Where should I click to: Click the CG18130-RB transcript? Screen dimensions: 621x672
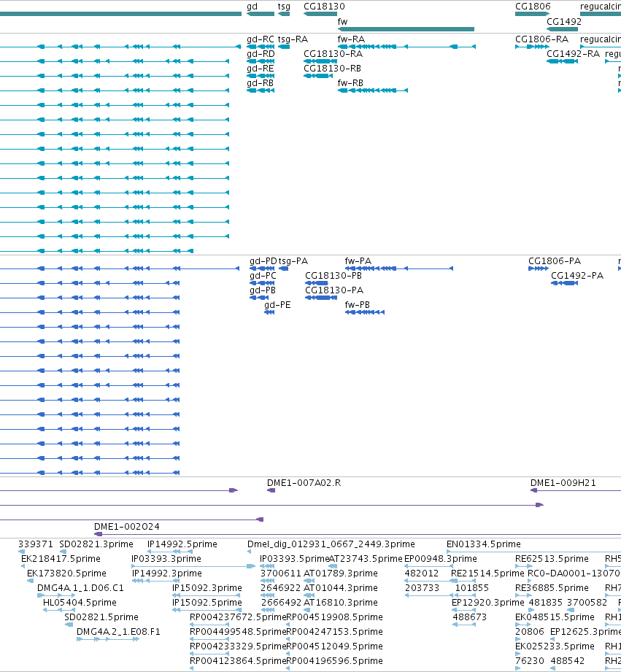pos(318,76)
